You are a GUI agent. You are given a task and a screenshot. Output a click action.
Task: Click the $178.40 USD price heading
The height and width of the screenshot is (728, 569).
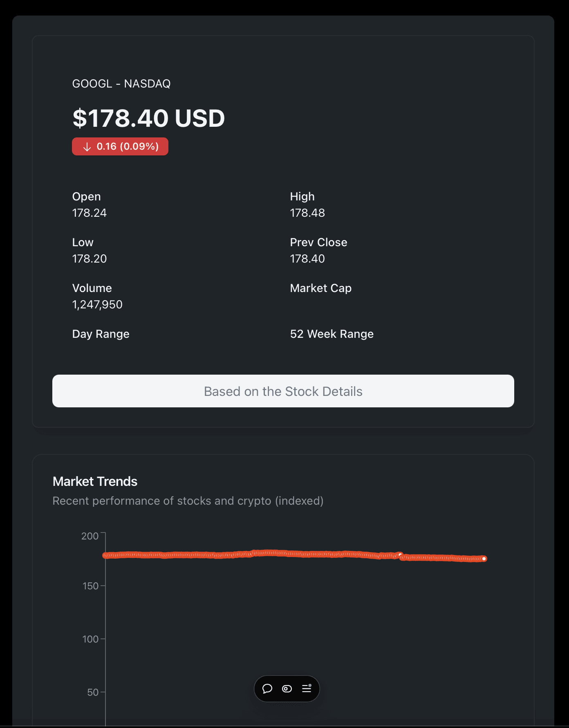148,118
